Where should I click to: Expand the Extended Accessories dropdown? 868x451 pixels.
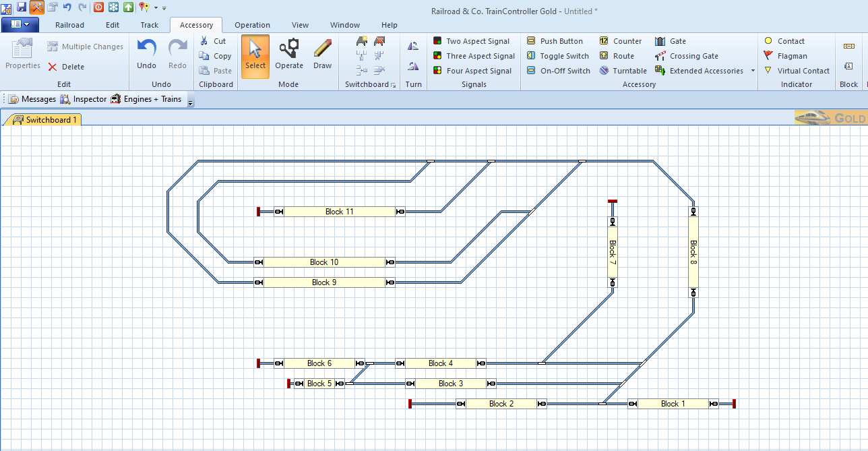pos(751,71)
